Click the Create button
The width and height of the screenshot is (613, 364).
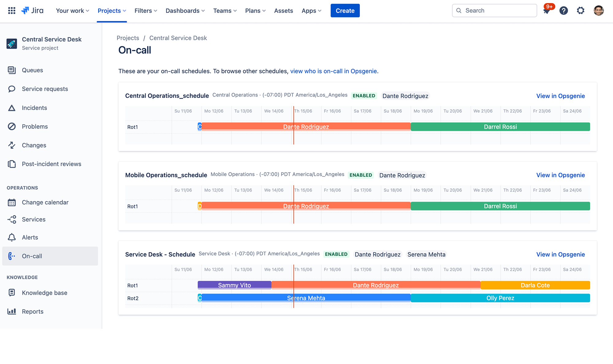point(345,10)
